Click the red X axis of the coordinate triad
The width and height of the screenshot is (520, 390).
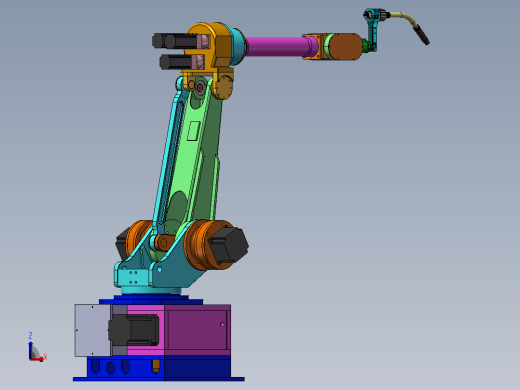coord(37,359)
